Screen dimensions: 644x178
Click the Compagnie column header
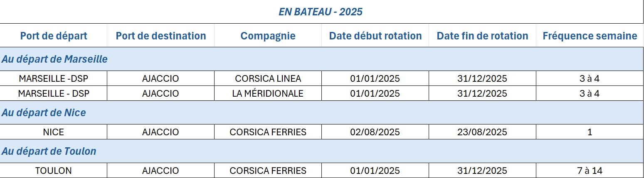click(x=268, y=36)
